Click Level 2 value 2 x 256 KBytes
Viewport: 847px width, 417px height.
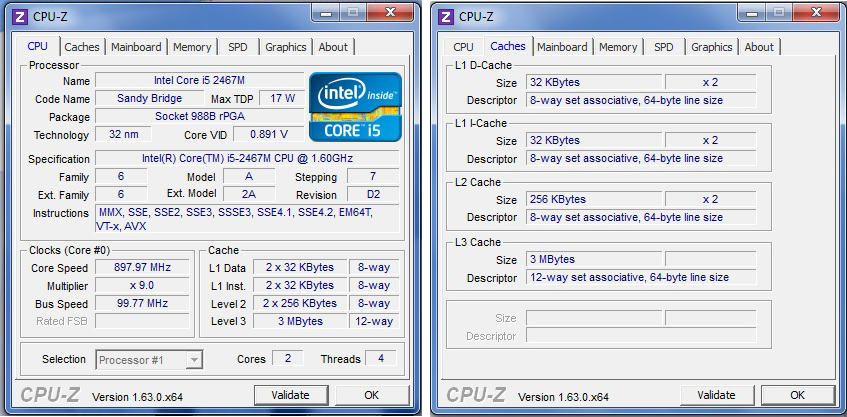pyautogui.click(x=300, y=302)
